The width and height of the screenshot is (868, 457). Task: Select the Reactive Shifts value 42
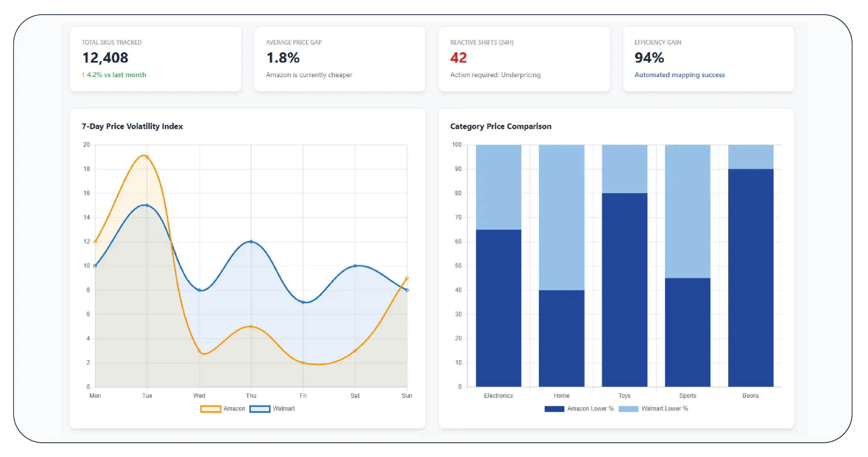tap(458, 58)
